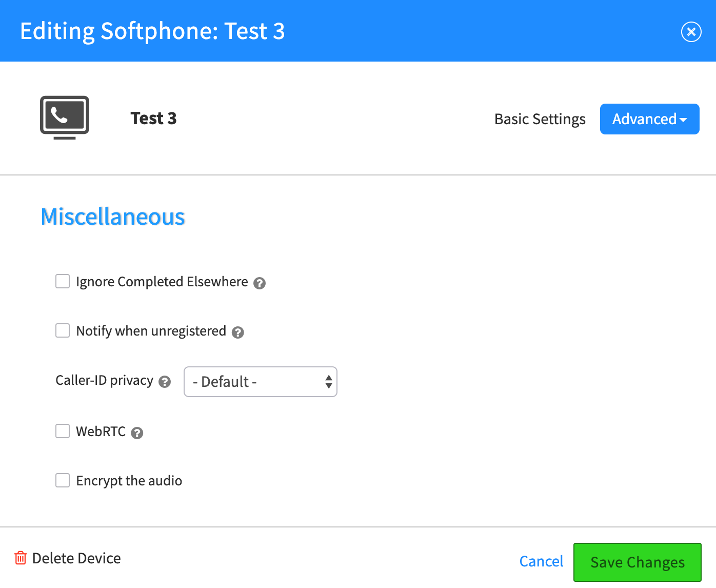Enable Encrypt the audio option
The width and height of the screenshot is (716, 588).
(x=63, y=480)
